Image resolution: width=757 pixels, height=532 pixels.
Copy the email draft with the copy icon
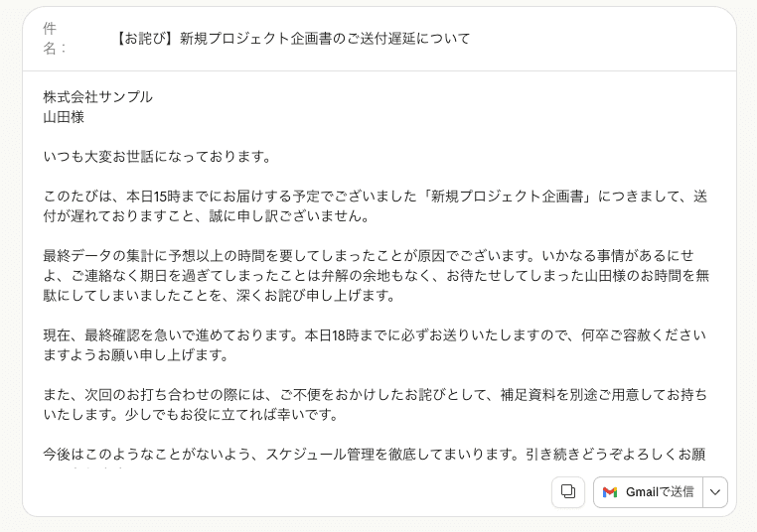(x=568, y=491)
